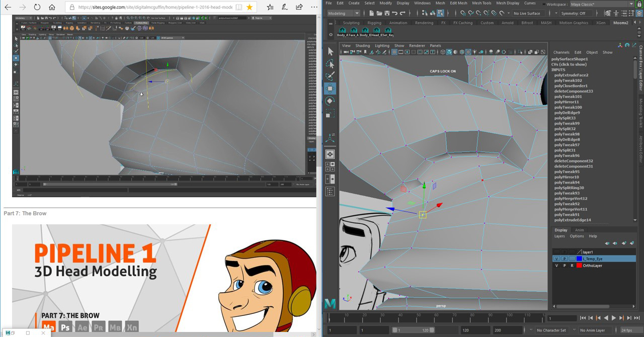Create a new empty display layer
Viewport: 644px width, 337px height.
[624, 243]
